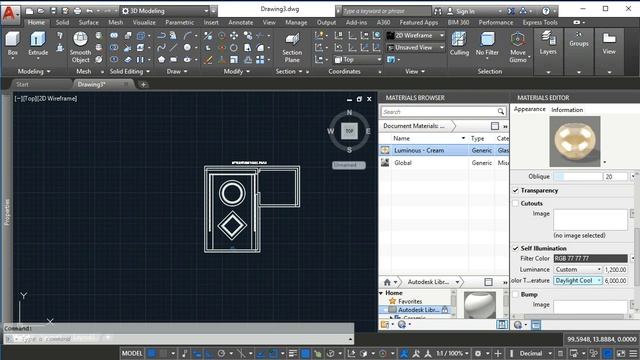Viewport: 640px width, 360px height.
Task: Toggle the Transparency checkbox
Action: click(x=516, y=190)
